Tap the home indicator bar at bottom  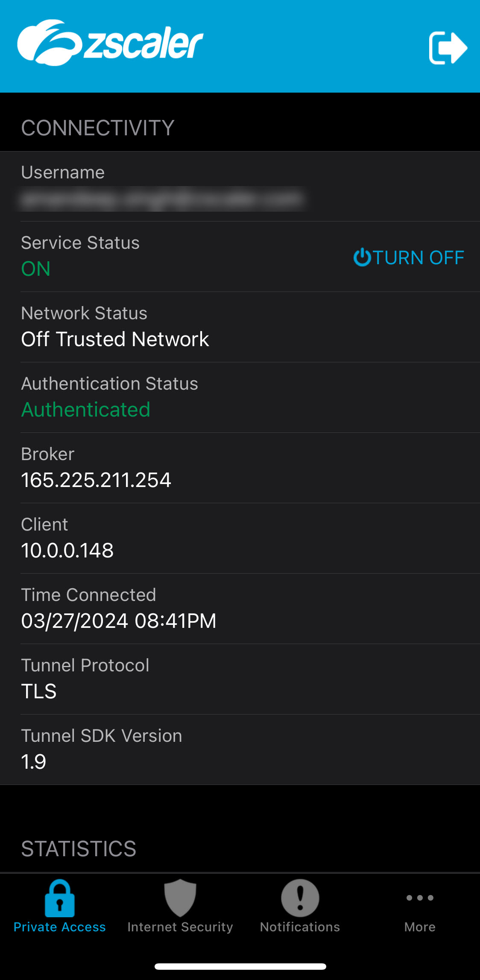[240, 966]
